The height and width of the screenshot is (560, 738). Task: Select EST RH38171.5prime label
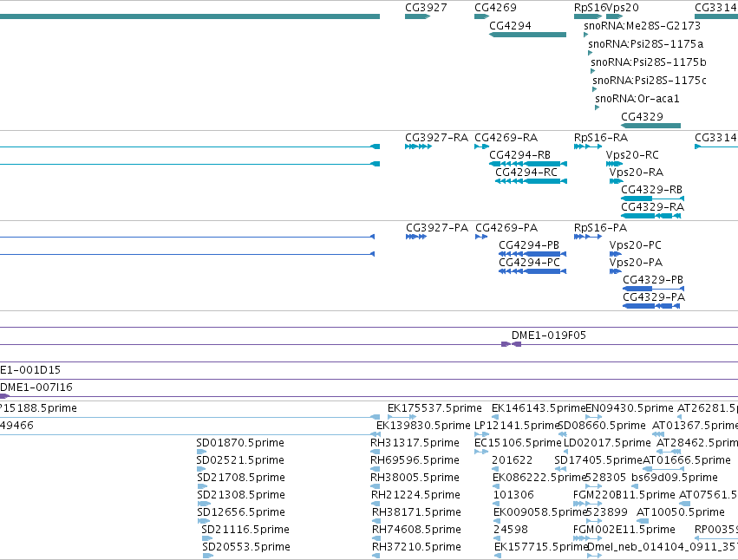[x=416, y=512]
